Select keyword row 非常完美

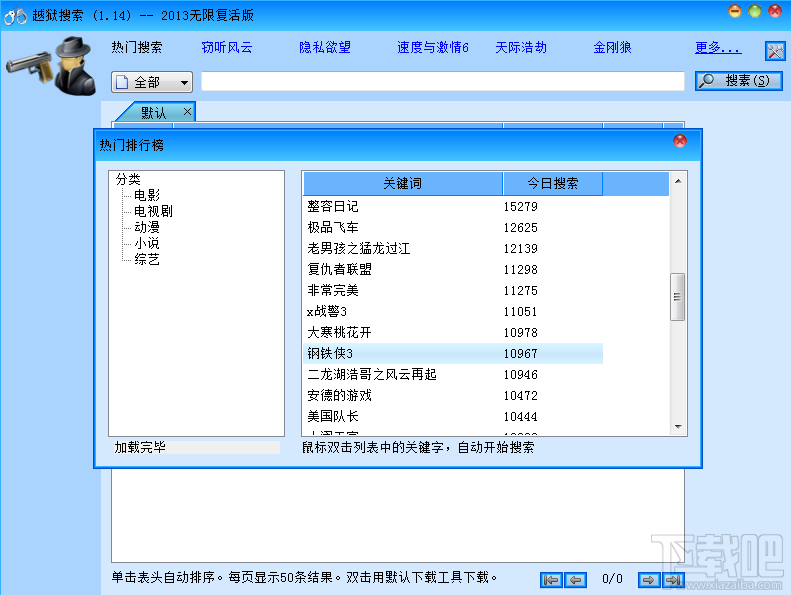pos(453,291)
